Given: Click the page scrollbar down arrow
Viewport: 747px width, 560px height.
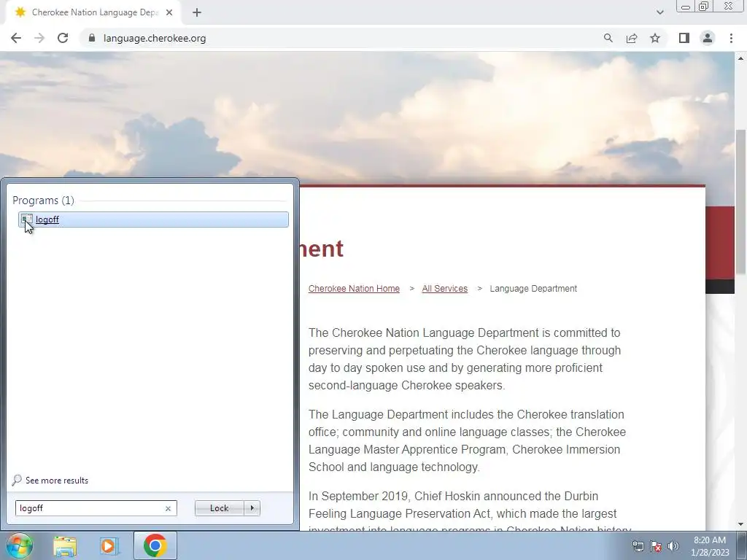Looking at the screenshot, I should 741,525.
